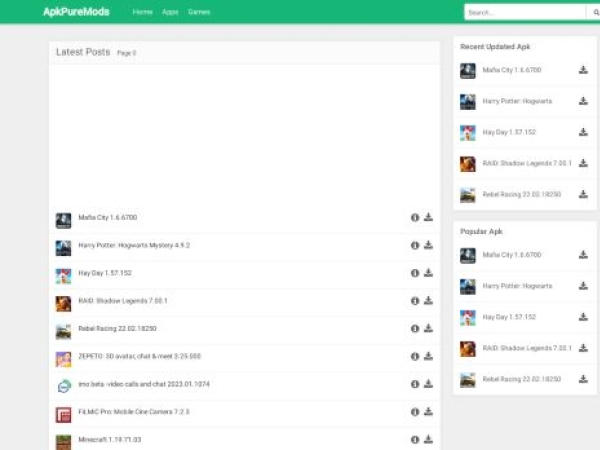Viewport: 600px width, 450px height.
Task: Click the info icon for Mafia City 1.6.6700
Action: pos(415,217)
